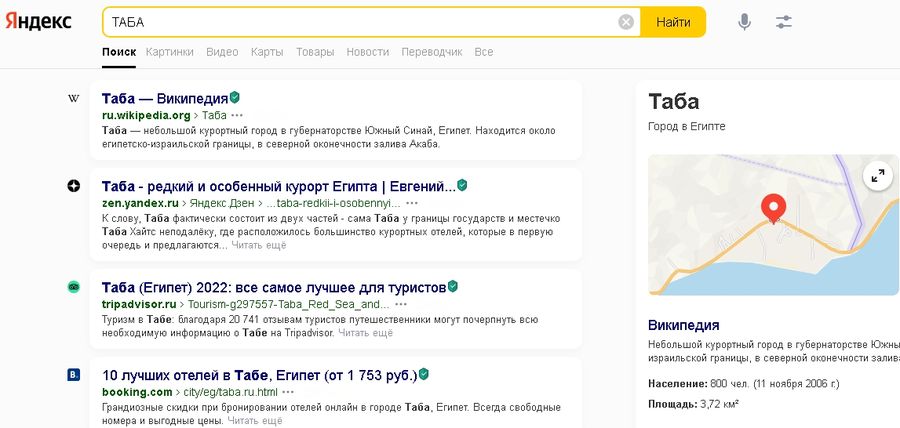Click the verified shield on Booking result
Screen dimensions: 900x428
point(424,374)
